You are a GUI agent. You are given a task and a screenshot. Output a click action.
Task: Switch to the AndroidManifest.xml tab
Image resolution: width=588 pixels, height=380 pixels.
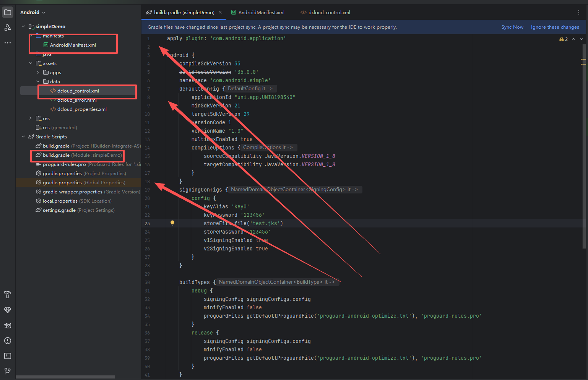[261, 12]
